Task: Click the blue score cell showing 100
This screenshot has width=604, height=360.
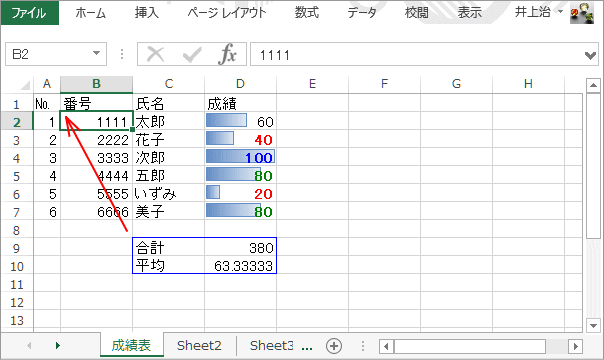Action: click(240, 158)
